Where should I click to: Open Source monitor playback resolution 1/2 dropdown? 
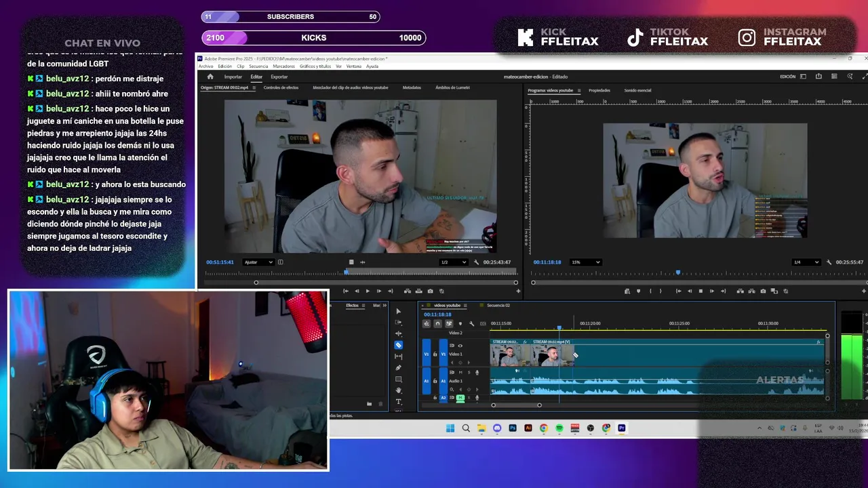click(x=454, y=262)
